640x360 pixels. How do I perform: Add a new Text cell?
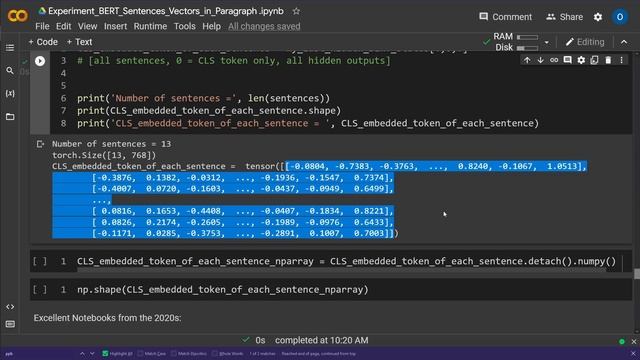[79, 42]
